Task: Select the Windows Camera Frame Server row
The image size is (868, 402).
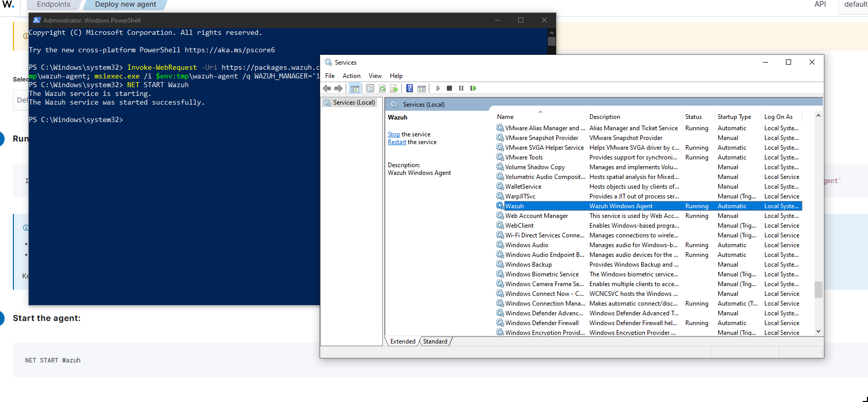Action: tap(648, 284)
